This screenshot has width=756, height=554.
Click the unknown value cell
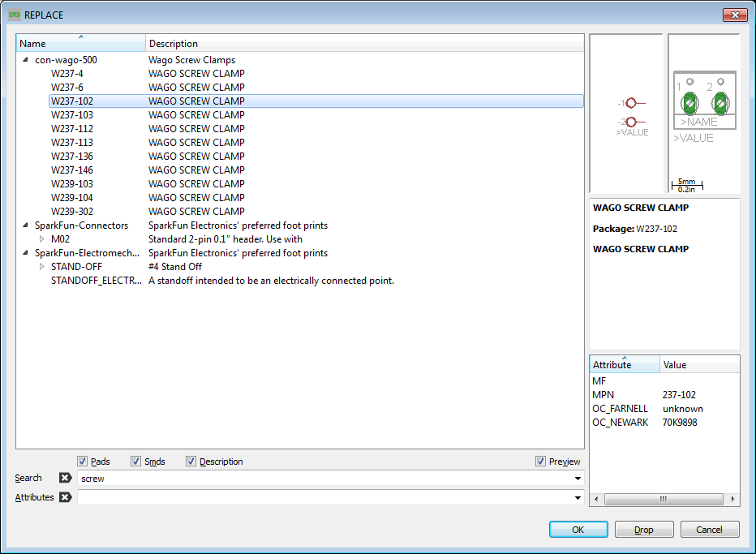683,409
